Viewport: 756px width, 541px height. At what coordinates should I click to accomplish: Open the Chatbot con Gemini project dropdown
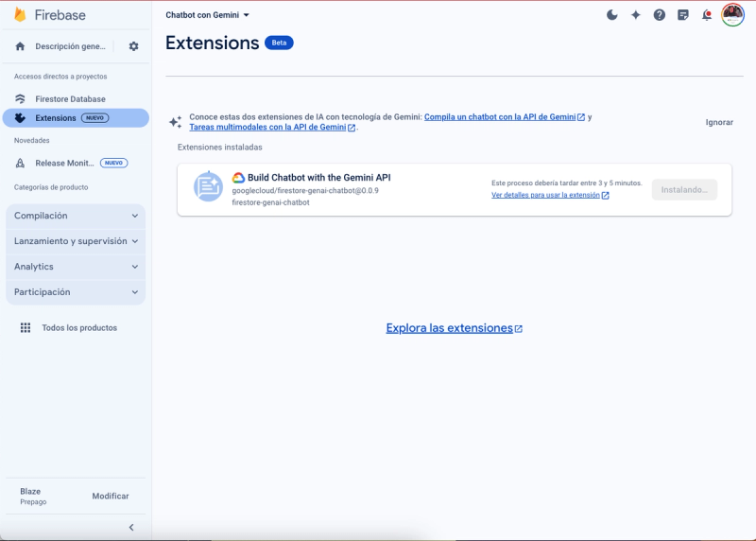click(207, 15)
